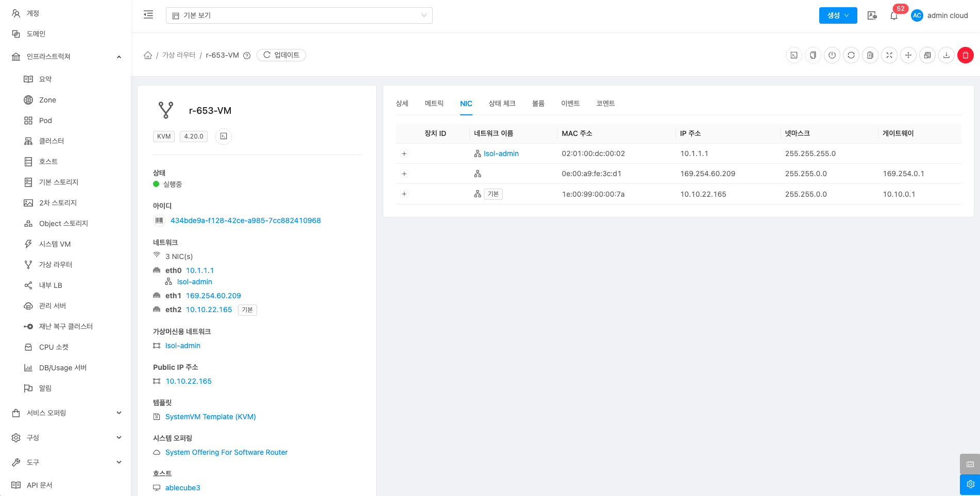The image size is (980, 496).
Task: Select 시스템 VM in the sidebar
Action: point(55,244)
